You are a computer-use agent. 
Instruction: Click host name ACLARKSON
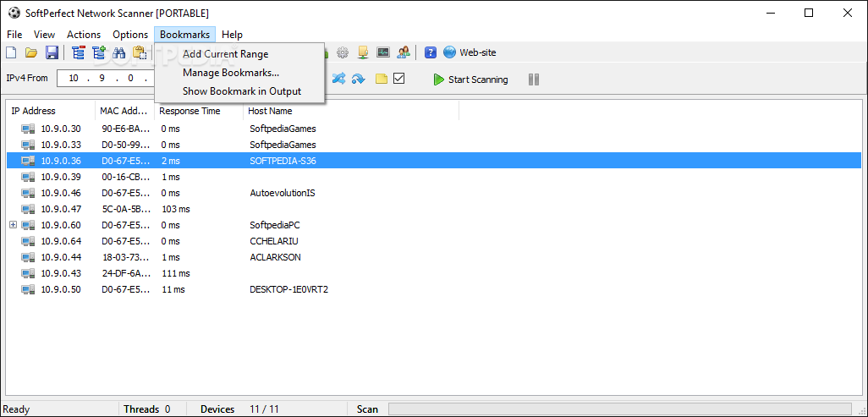pos(275,257)
